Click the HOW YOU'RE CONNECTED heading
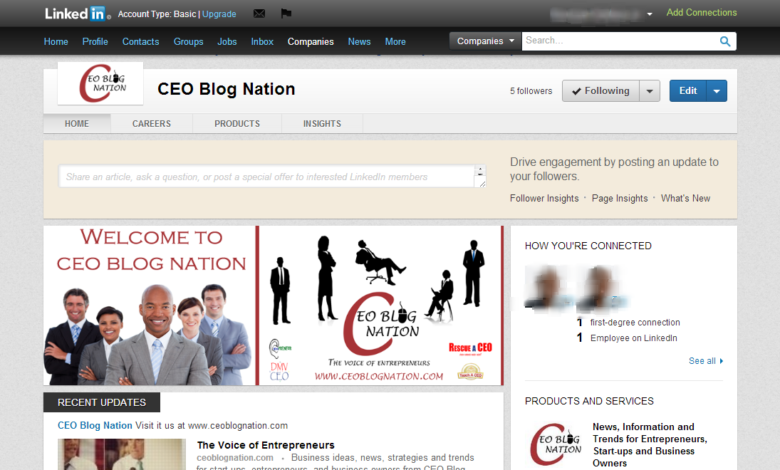Viewport: 780px width, 470px height. coord(588,246)
